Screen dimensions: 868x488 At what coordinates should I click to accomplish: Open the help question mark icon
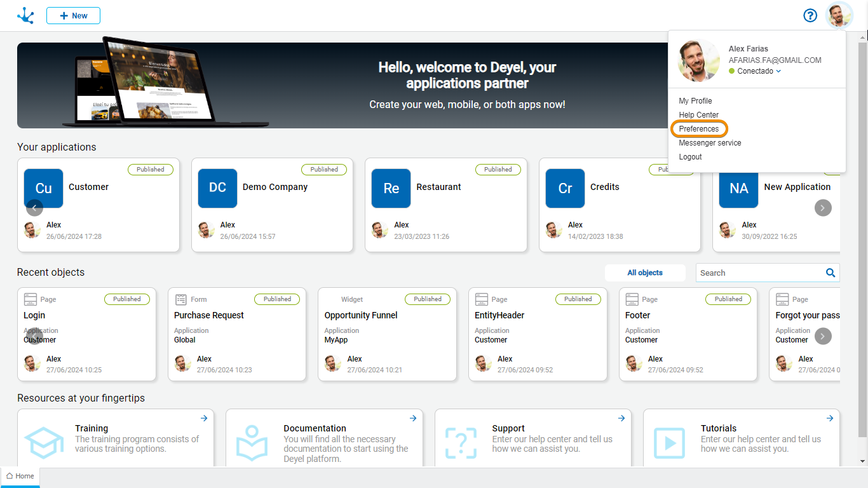(810, 16)
